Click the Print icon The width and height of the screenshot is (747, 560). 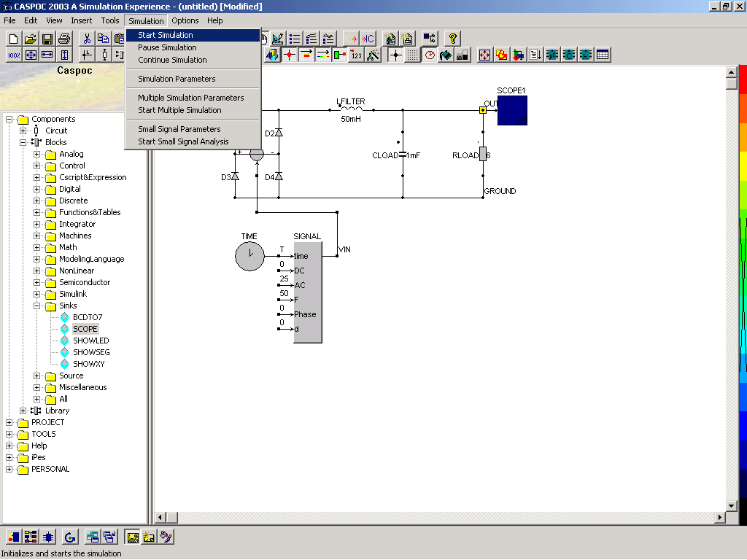[64, 39]
